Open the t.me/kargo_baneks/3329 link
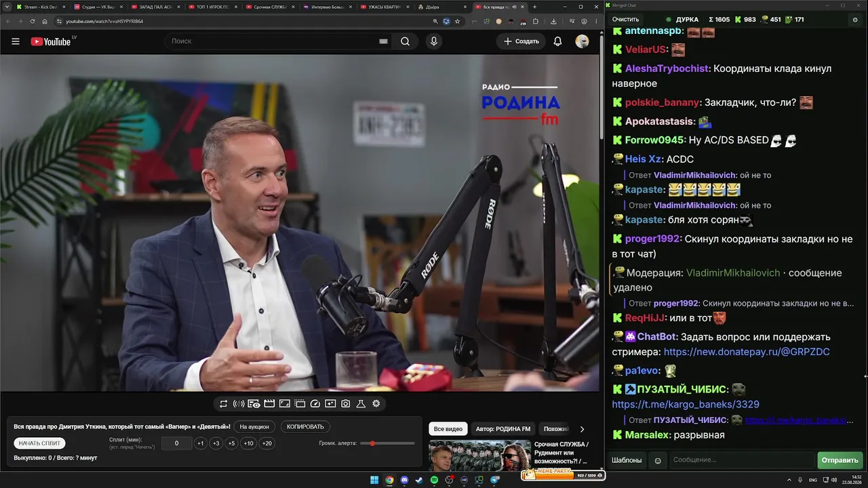This screenshot has height=488, width=868. (x=686, y=405)
